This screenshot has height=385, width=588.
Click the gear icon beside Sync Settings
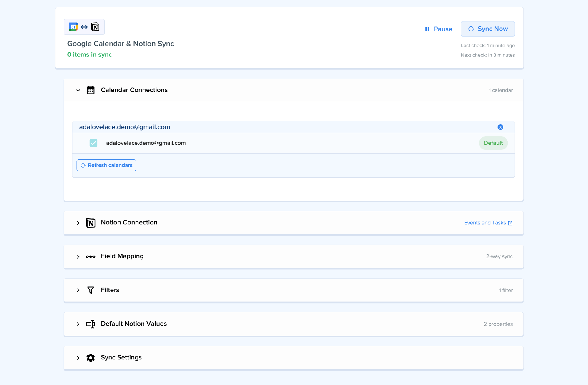[91, 358]
